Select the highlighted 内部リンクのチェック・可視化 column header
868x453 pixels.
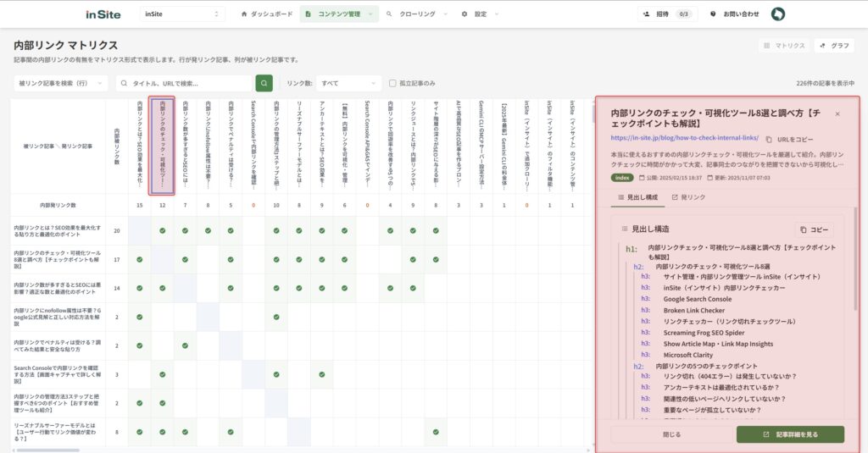pyautogui.click(x=162, y=146)
